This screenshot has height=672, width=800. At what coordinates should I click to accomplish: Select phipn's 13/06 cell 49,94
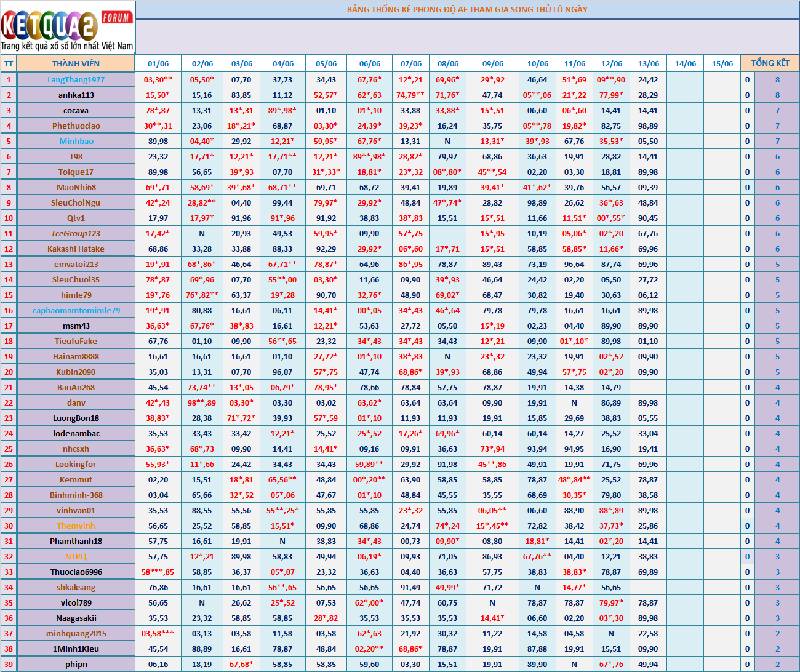pyautogui.click(x=648, y=664)
